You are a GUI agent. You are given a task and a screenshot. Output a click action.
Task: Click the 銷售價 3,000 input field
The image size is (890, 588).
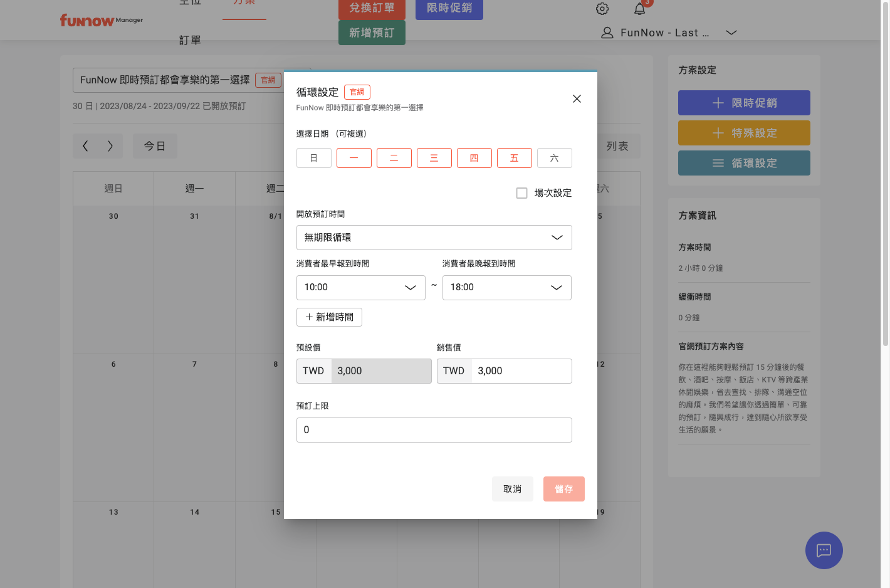[x=505, y=371]
